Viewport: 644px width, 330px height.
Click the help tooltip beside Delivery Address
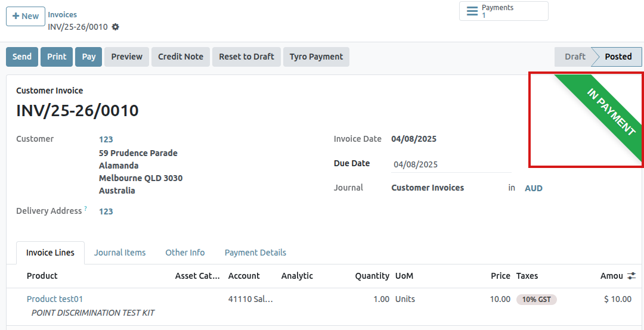pyautogui.click(x=85, y=208)
